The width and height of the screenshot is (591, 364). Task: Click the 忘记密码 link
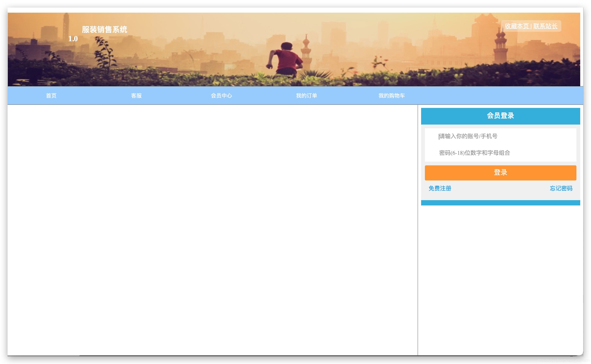pyautogui.click(x=561, y=188)
